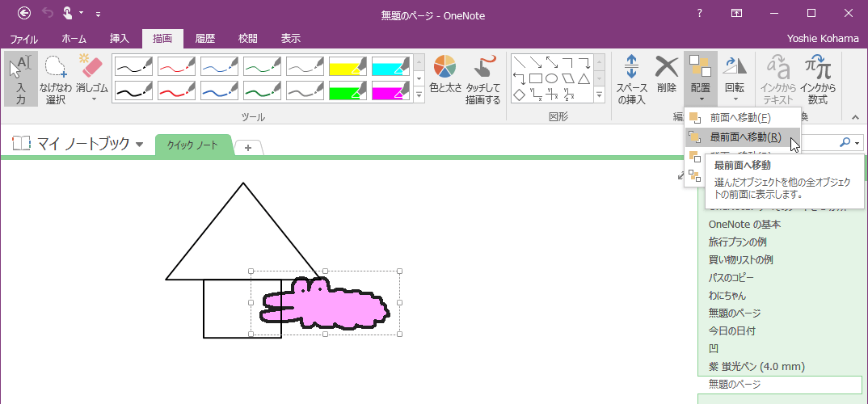Select the クイック ノート section tab

192,145
